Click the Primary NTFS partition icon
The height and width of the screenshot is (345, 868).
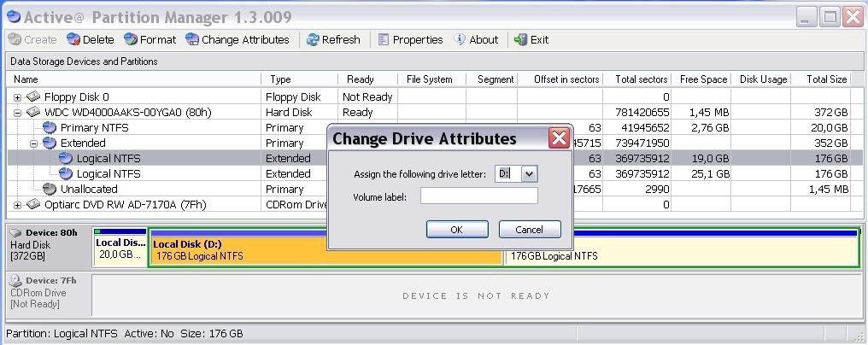pyautogui.click(x=50, y=128)
